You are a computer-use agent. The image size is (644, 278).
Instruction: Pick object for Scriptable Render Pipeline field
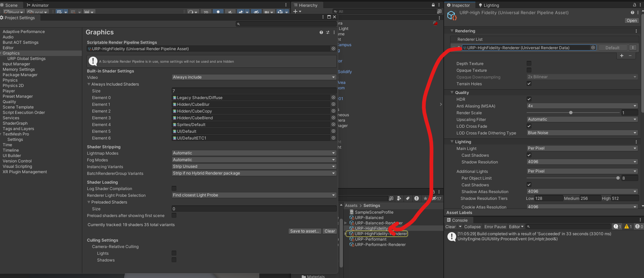coord(333,49)
